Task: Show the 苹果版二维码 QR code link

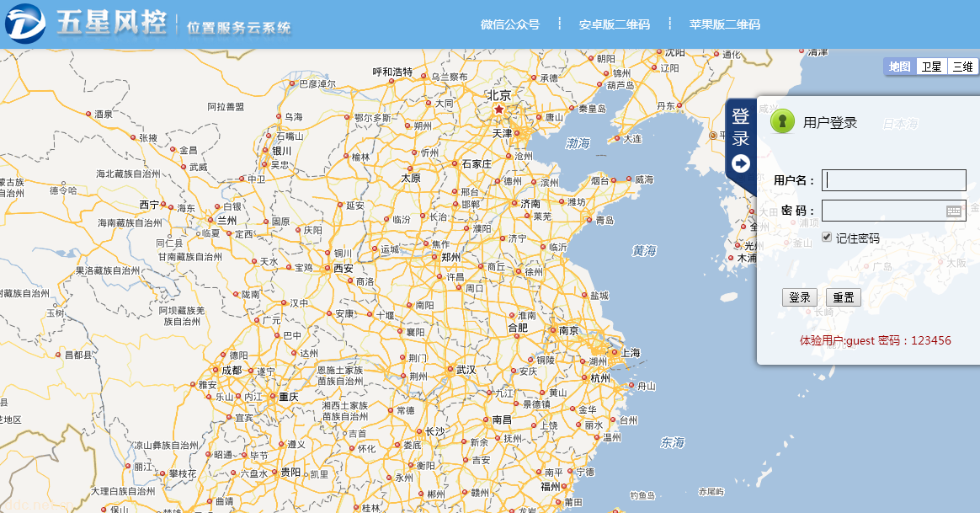Action: pos(725,24)
